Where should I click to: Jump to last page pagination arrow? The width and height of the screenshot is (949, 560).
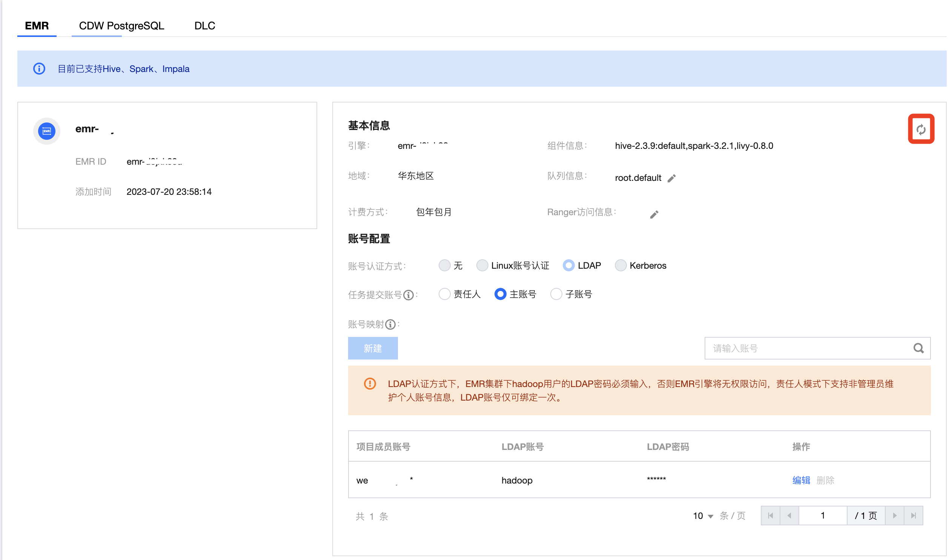coord(913,516)
